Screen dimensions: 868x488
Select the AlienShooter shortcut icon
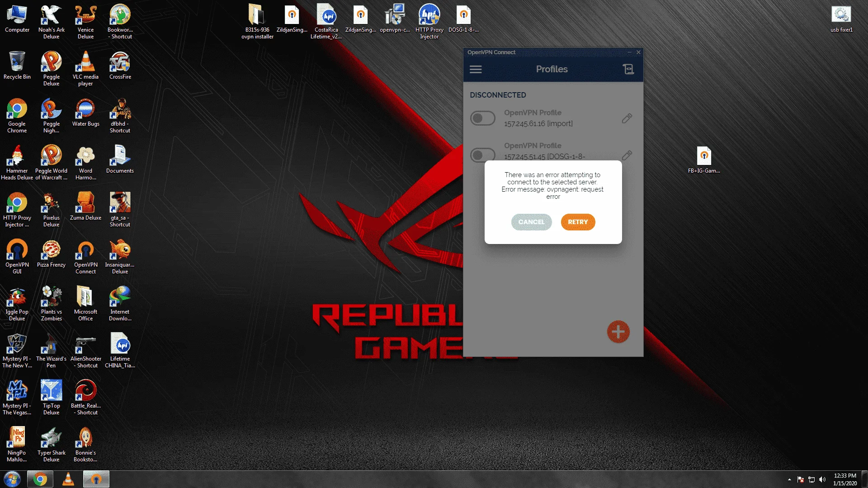(x=85, y=351)
